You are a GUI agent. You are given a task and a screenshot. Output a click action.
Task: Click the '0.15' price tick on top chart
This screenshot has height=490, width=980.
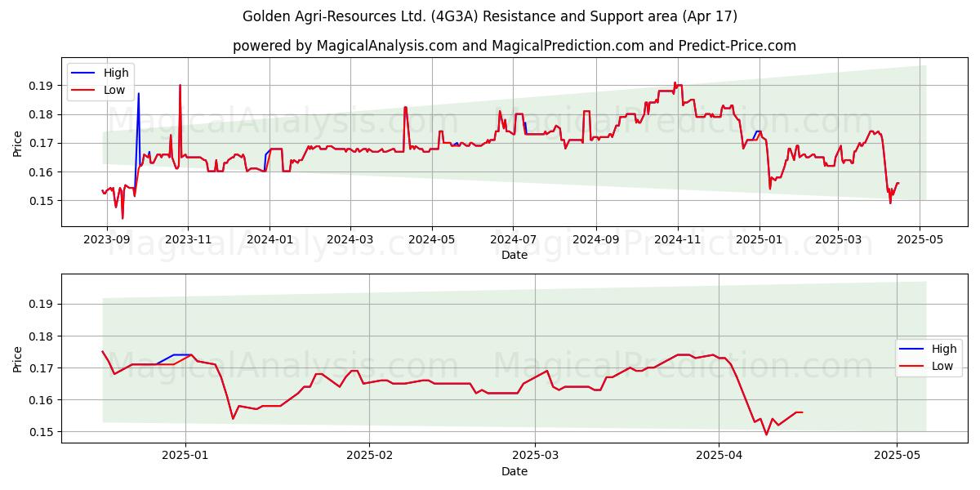42,201
